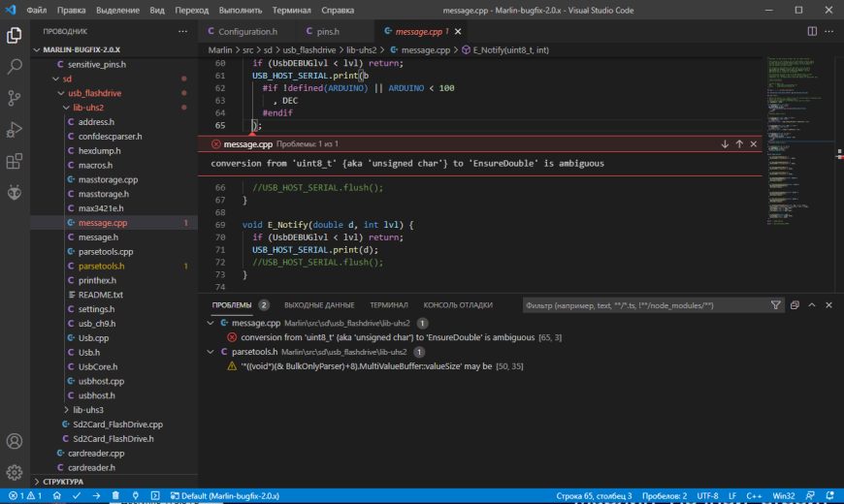Expand the lib-uhs3 folder
Image resolution: width=844 pixels, height=504 pixels.
tap(66, 410)
